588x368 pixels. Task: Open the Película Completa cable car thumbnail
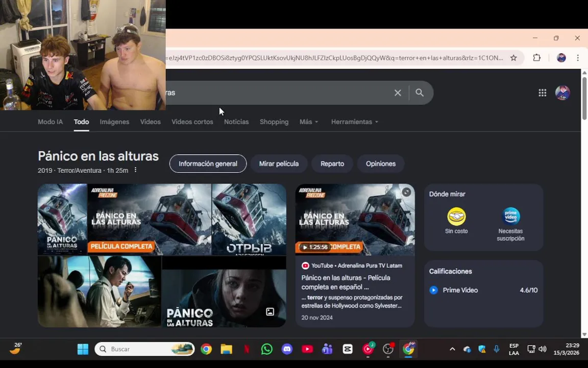click(x=149, y=219)
